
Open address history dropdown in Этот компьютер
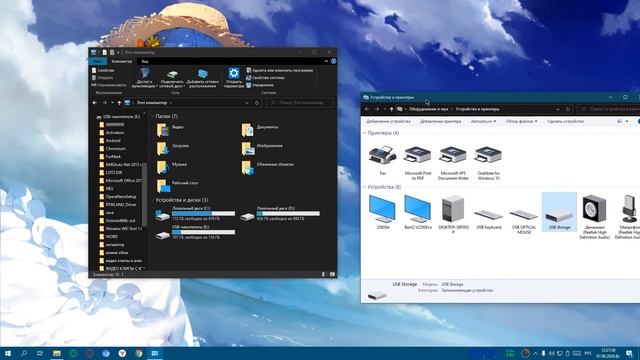247,103
